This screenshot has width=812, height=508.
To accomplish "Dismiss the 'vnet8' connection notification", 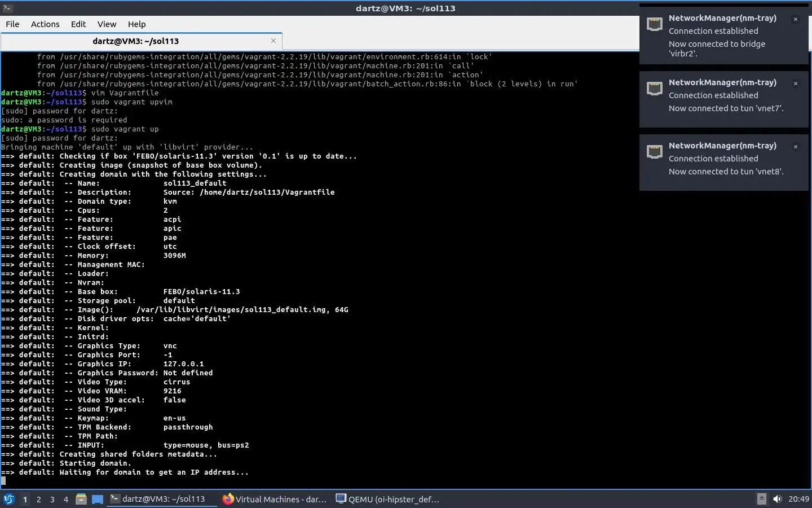I will [796, 147].
